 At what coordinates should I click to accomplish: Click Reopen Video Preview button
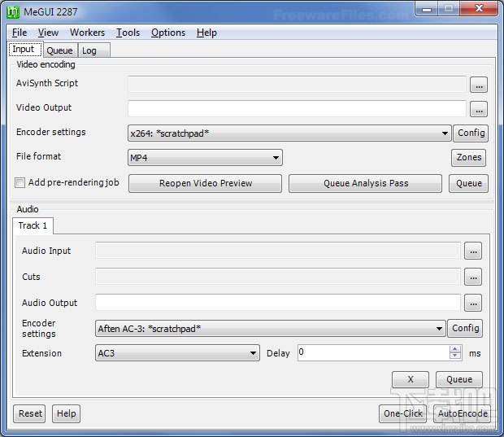[205, 183]
